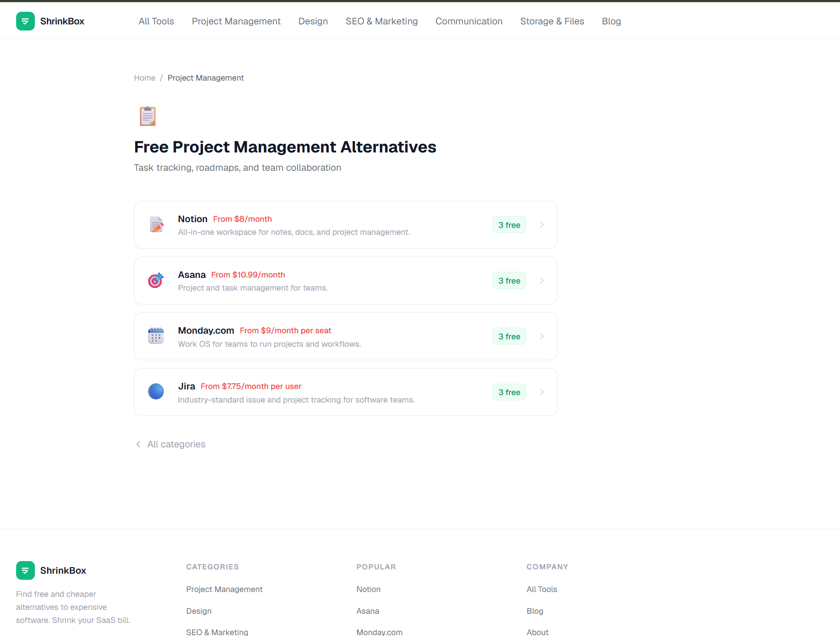
Task: Open the All Tools nav item
Action: pyautogui.click(x=156, y=21)
